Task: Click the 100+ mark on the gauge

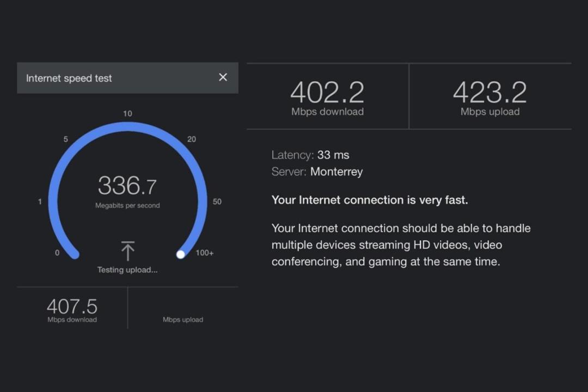Action: tap(205, 253)
